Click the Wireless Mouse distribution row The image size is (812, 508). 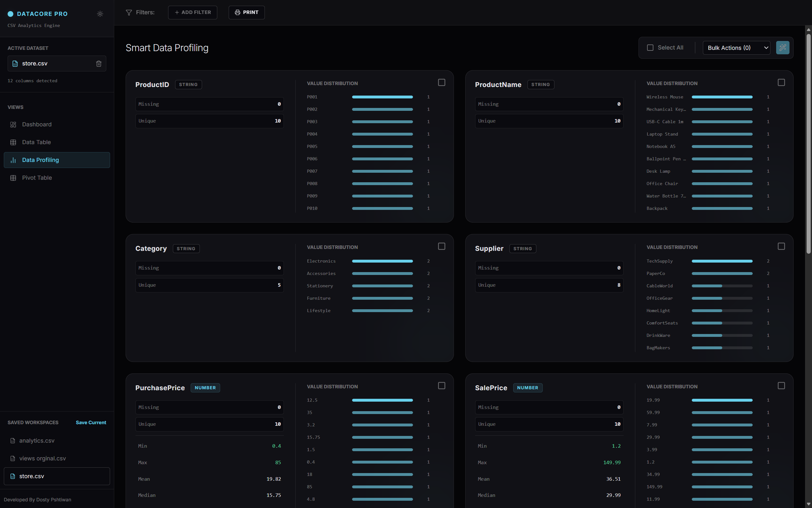click(x=708, y=97)
